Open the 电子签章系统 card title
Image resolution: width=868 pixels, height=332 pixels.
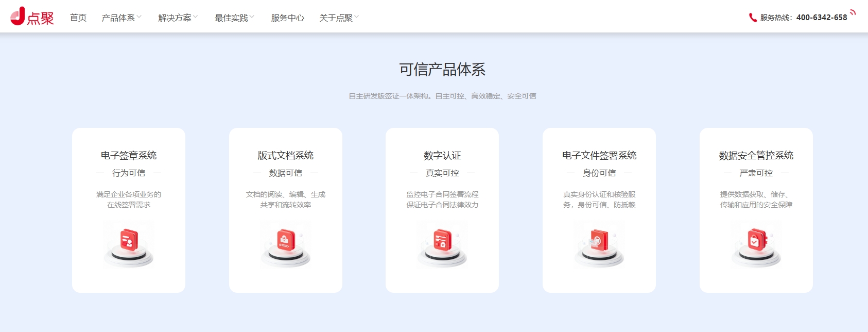pyautogui.click(x=129, y=155)
